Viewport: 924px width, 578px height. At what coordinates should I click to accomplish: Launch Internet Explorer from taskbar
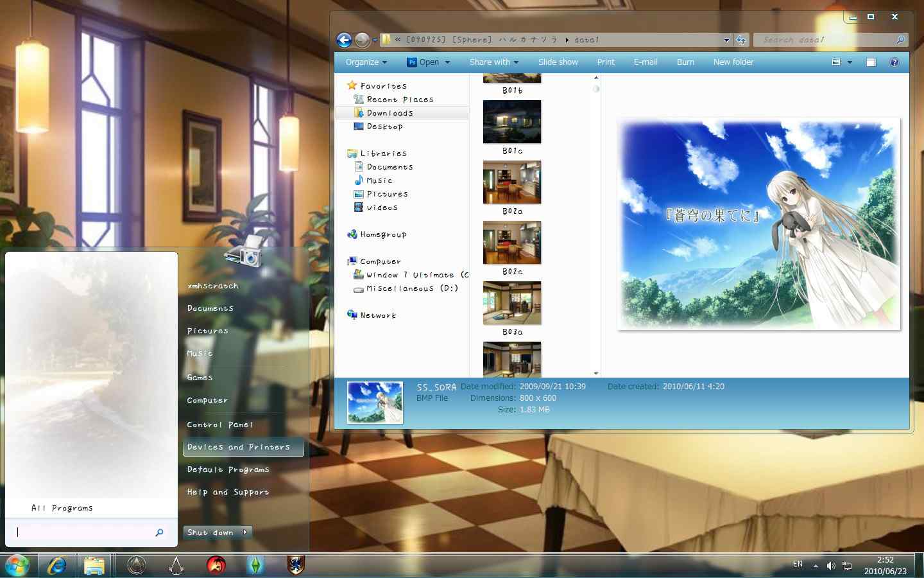(56, 566)
